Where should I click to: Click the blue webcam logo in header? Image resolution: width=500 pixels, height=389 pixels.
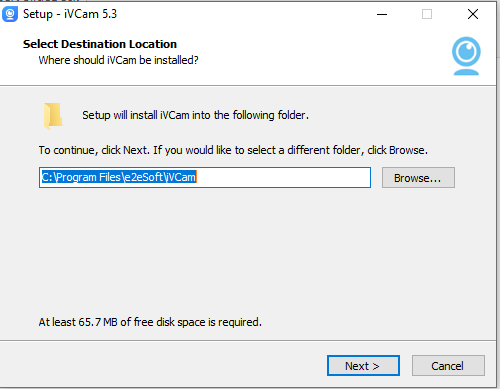[x=466, y=56]
